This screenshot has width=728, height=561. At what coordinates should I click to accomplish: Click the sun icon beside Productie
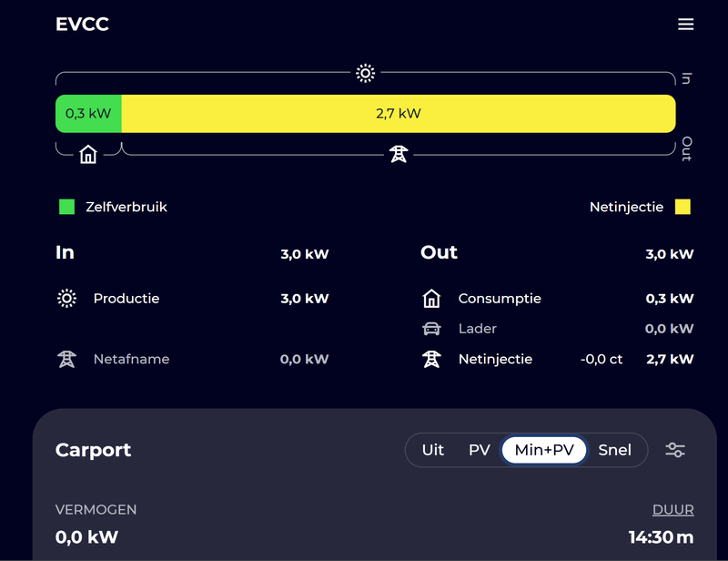click(x=66, y=299)
